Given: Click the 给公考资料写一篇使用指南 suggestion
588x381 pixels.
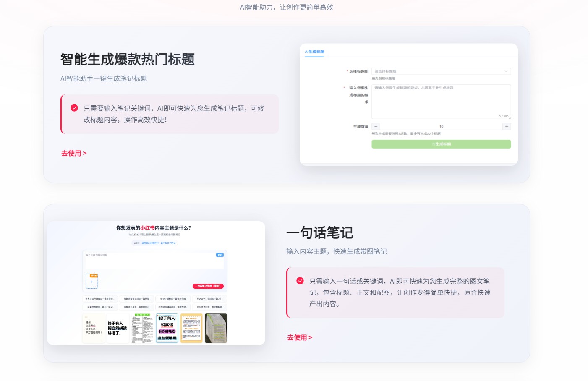Looking at the screenshot, I should tap(210, 307).
